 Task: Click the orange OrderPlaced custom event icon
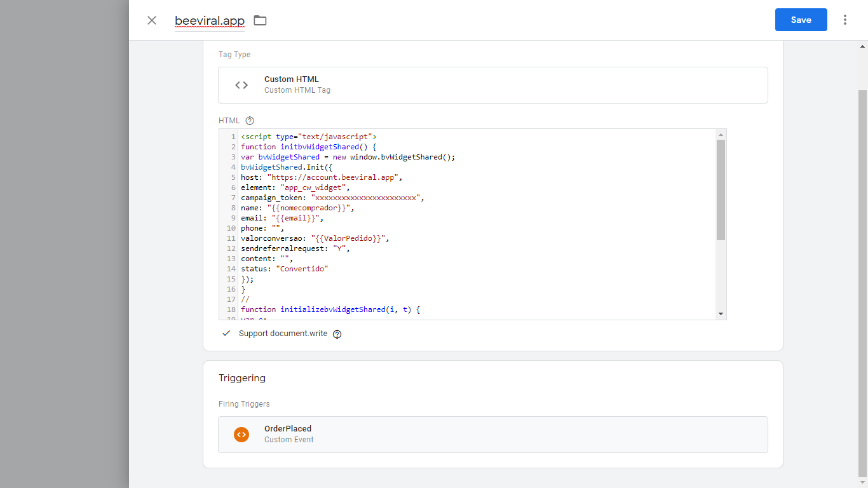[241, 435]
